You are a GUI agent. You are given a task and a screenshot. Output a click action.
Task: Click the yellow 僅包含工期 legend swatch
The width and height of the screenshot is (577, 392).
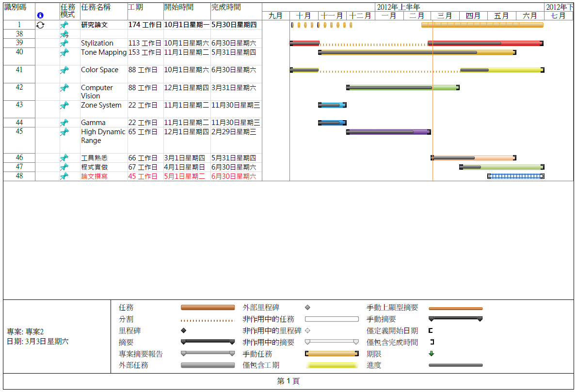(x=332, y=365)
